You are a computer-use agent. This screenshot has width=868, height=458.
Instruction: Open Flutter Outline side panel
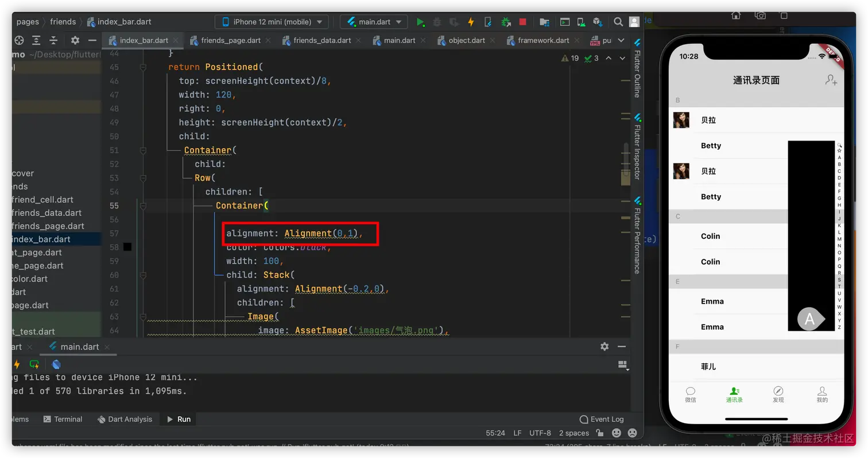637,68
